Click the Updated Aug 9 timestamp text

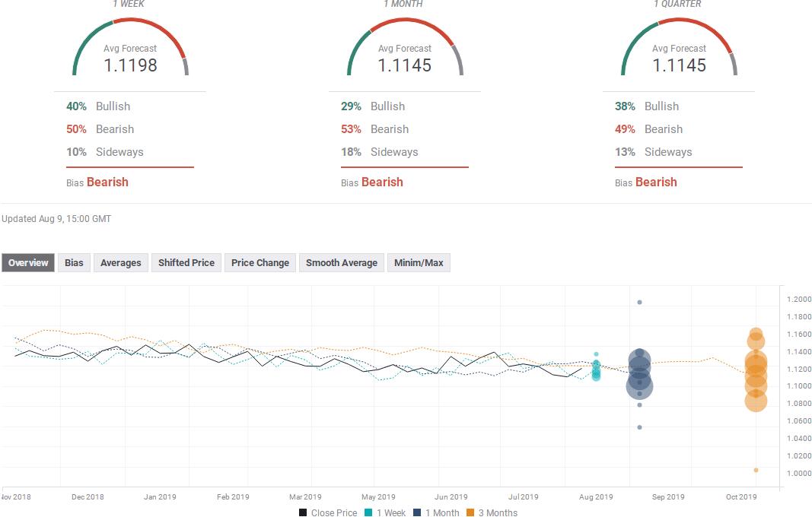pos(57,219)
